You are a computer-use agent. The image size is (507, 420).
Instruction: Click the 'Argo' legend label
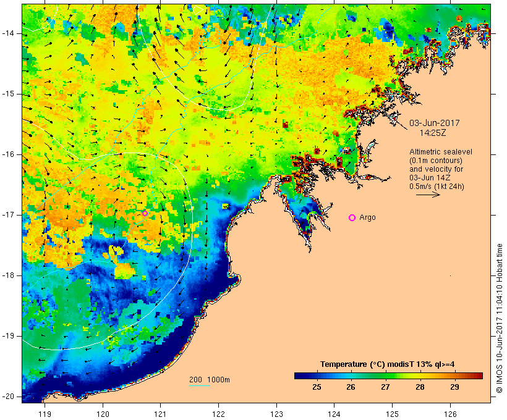point(367,217)
